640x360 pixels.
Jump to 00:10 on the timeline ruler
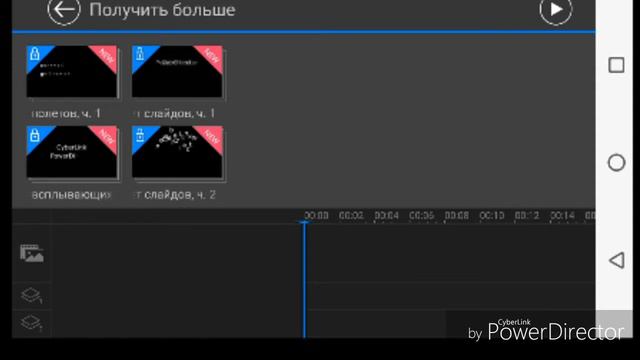point(491,215)
